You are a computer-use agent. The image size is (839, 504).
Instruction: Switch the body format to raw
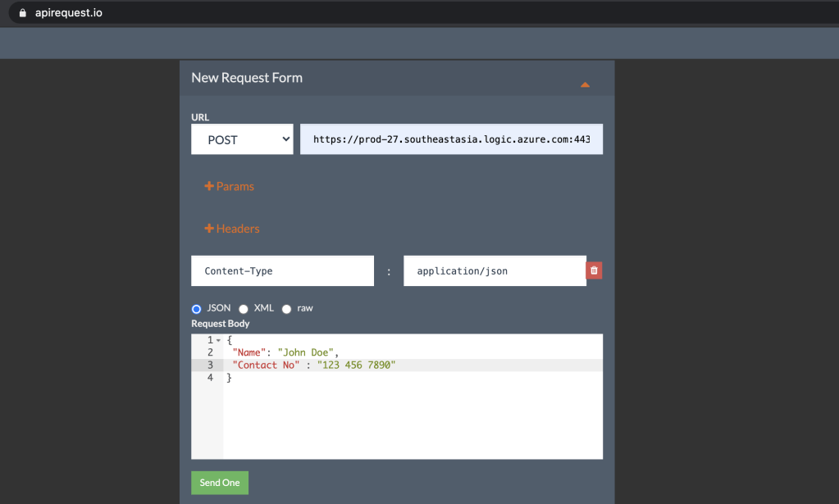[287, 309]
